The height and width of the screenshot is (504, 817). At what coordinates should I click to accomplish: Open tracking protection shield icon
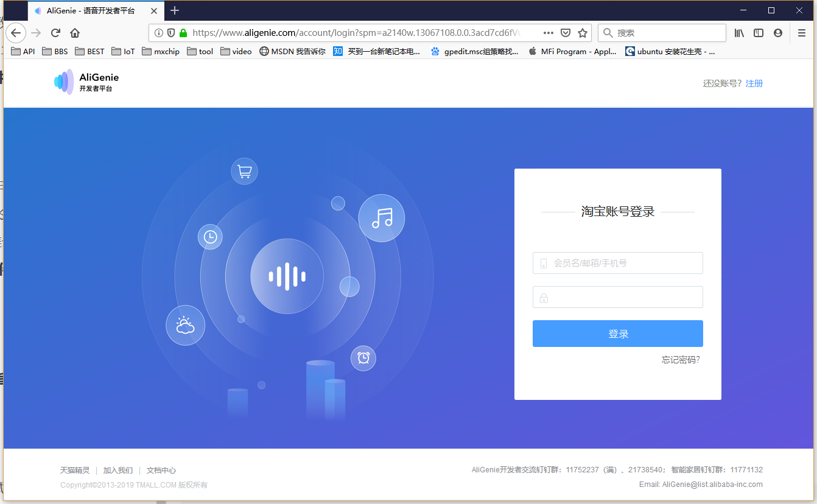(171, 33)
